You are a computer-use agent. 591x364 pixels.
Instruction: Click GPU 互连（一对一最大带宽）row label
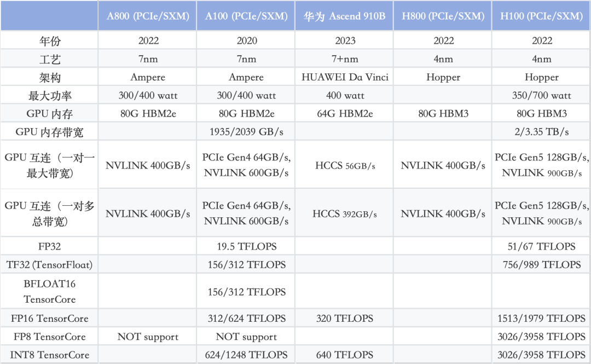50,165
